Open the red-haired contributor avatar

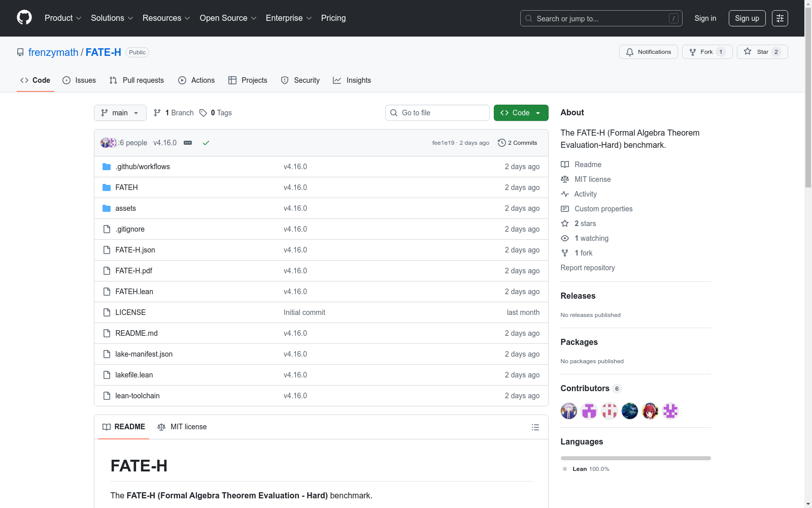[650, 411]
